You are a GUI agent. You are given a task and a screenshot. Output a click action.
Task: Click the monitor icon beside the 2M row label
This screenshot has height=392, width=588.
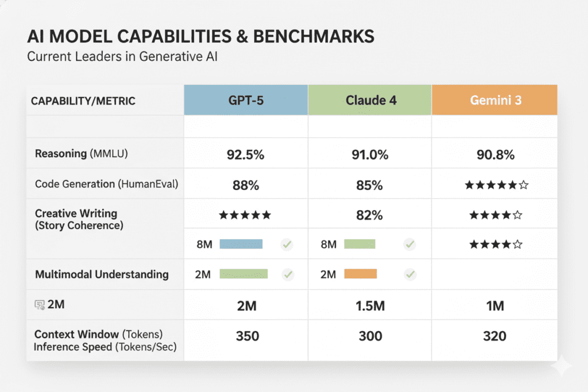[x=40, y=305]
